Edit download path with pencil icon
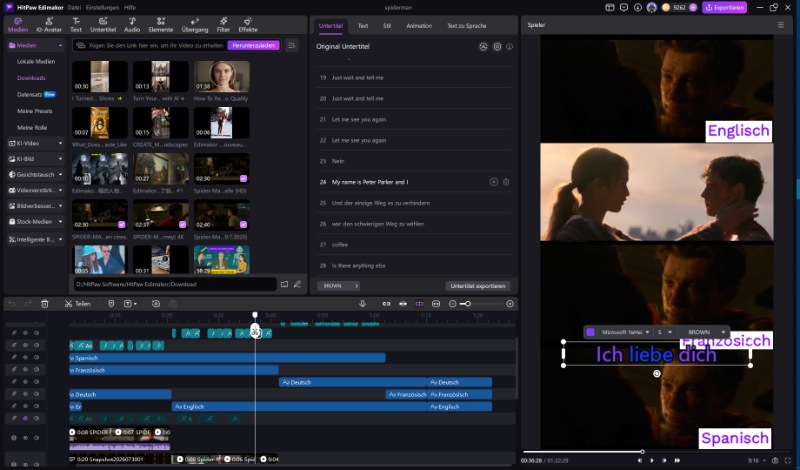The height and width of the screenshot is (470, 800). pyautogui.click(x=297, y=284)
